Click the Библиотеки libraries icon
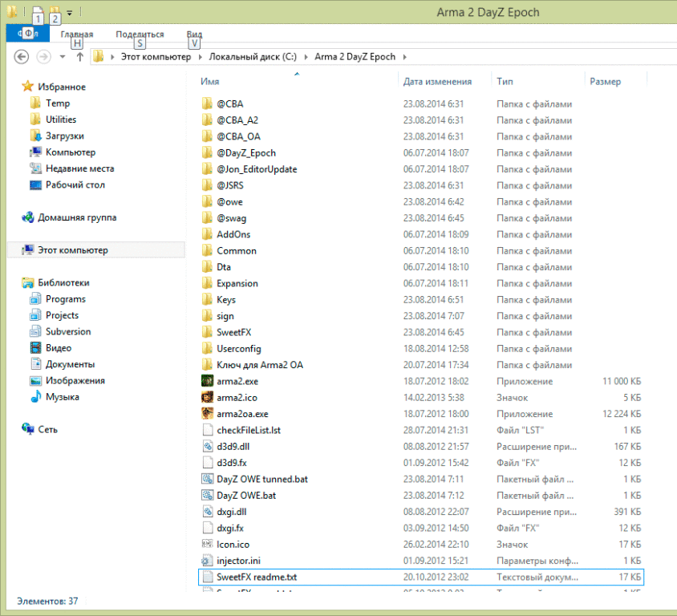Image resolution: width=677 pixels, height=616 pixels. [27, 283]
